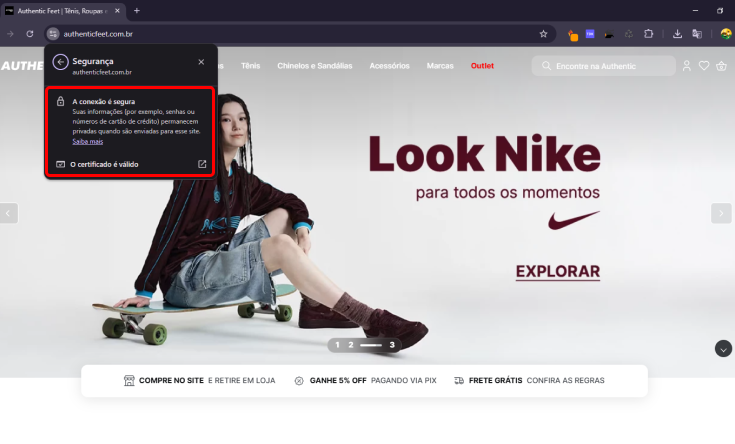Screen dimensions: 735x444
Task: Click the orange extension icon in toolbar
Action: coord(573,35)
